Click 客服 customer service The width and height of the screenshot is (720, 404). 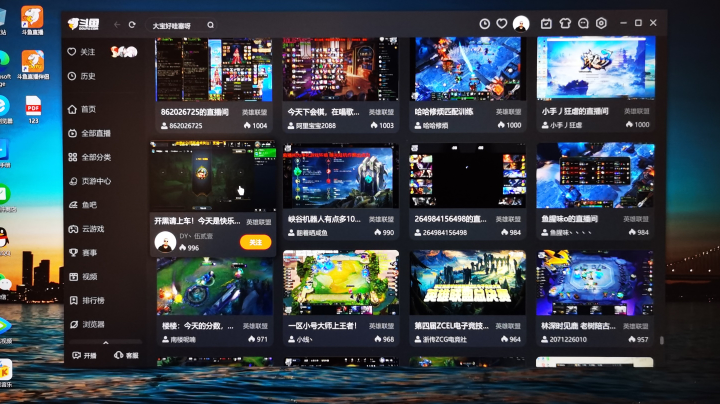pos(126,355)
